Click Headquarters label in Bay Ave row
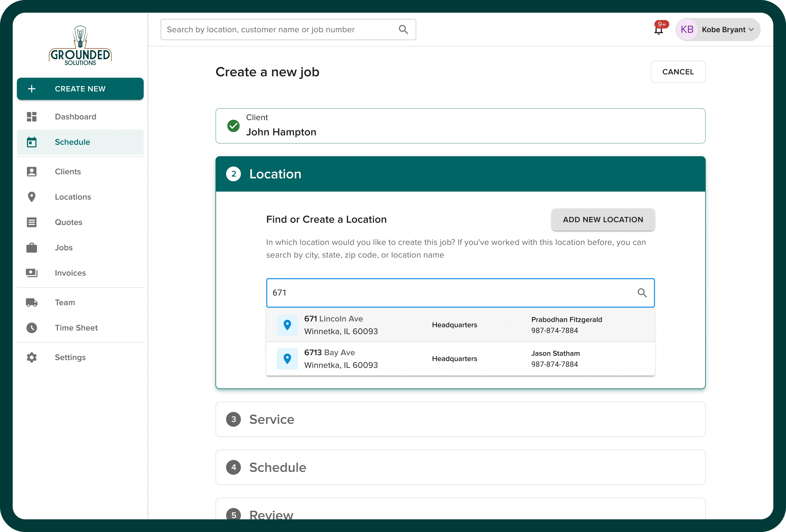Viewport: 786px width, 532px height. coord(455,359)
